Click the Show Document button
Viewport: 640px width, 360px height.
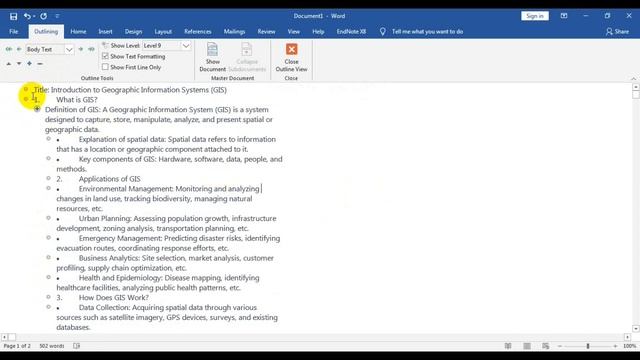coord(213,57)
